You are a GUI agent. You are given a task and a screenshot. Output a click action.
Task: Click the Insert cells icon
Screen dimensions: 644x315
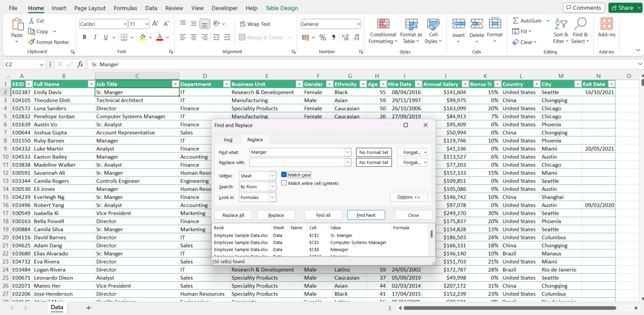point(459,24)
